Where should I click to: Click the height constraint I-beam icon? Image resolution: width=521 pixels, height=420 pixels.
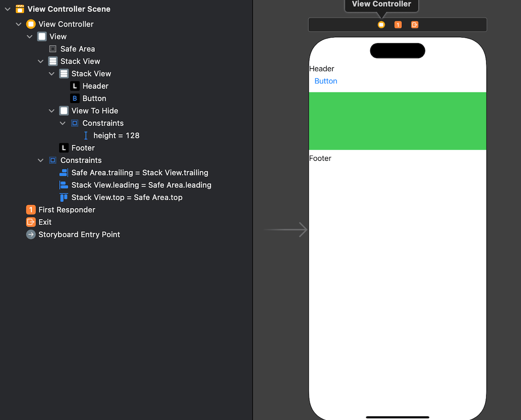(x=86, y=136)
